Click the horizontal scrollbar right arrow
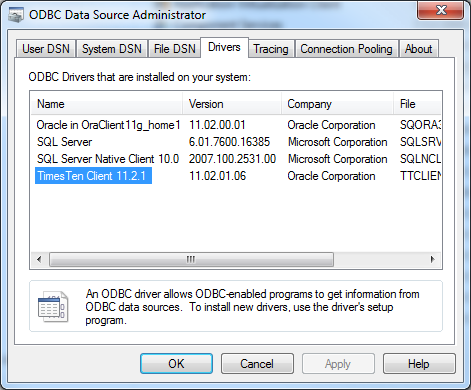 (433, 259)
